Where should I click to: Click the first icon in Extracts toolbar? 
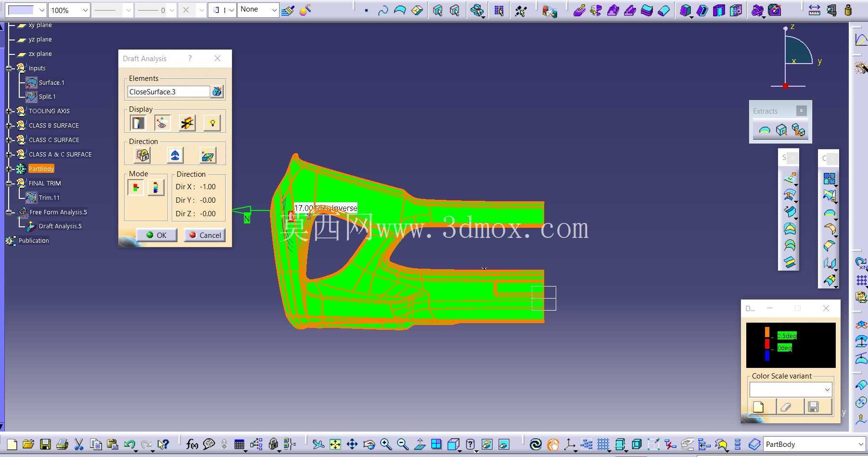(x=765, y=130)
